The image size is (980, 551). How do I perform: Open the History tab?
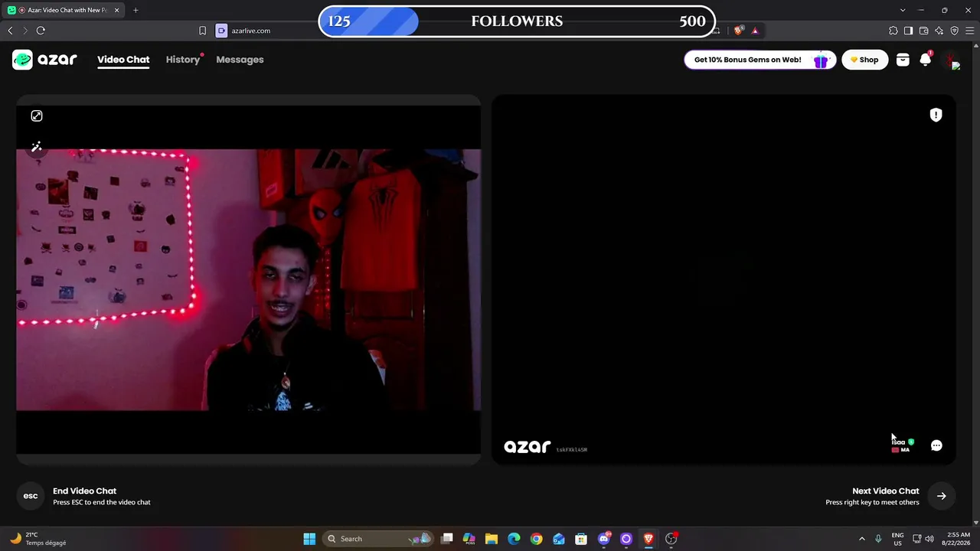point(183,60)
